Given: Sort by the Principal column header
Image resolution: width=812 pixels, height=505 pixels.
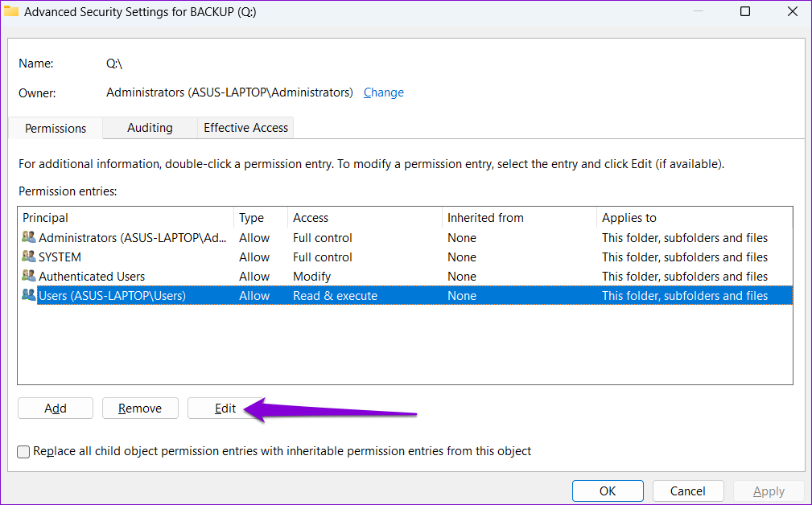Looking at the screenshot, I should click(x=126, y=218).
